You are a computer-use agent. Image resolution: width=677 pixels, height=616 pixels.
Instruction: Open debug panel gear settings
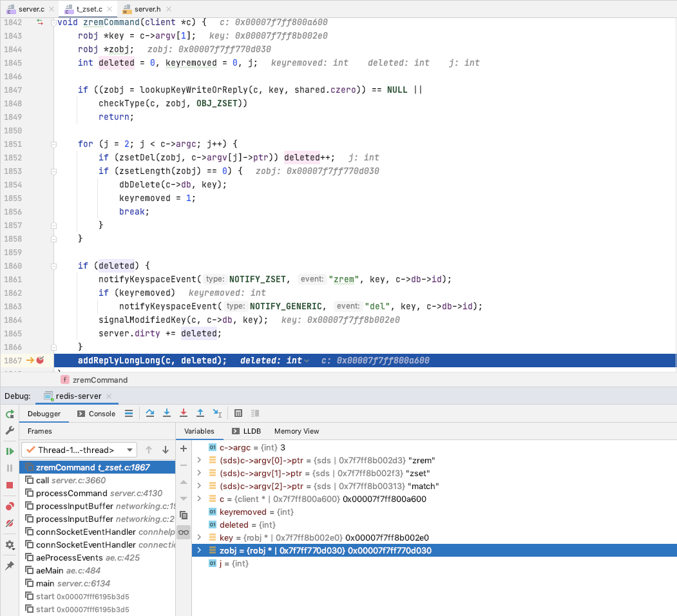pos(10,544)
